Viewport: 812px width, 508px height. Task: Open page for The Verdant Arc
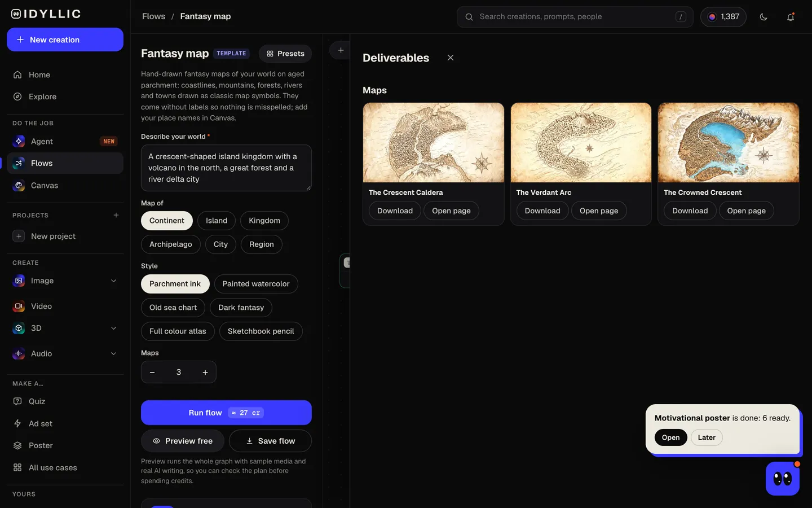click(x=599, y=211)
